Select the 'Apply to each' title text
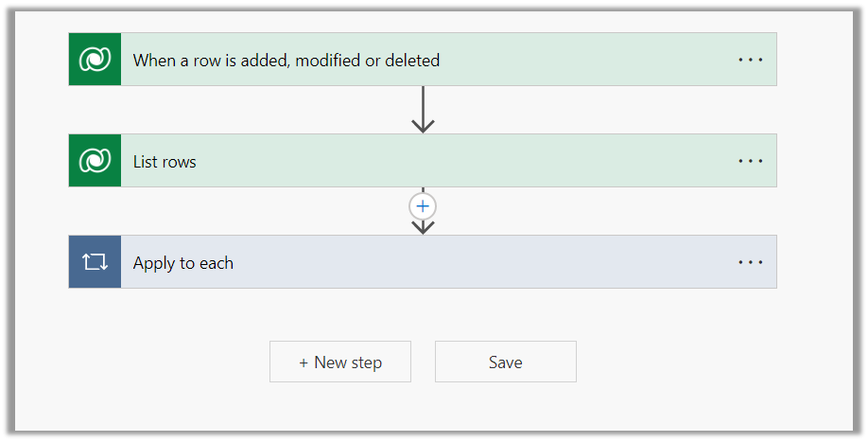 coord(182,263)
